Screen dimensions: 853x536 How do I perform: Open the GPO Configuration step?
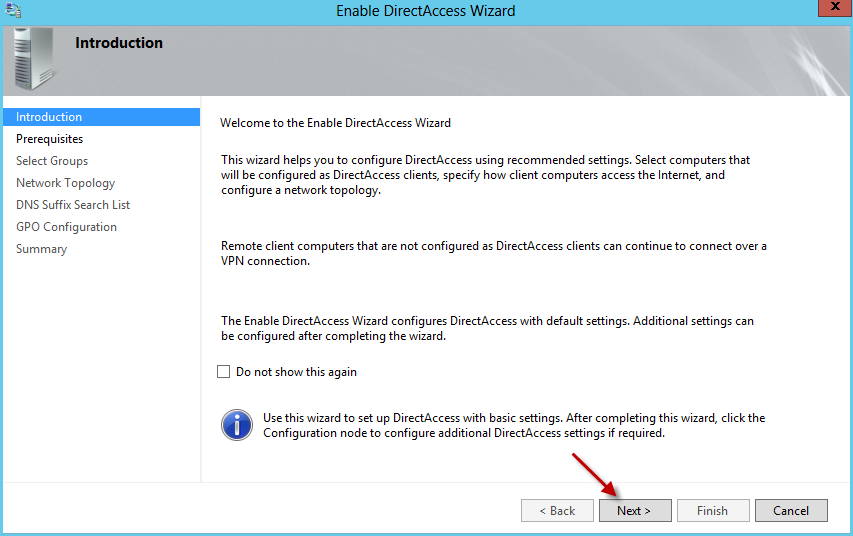click(x=66, y=227)
